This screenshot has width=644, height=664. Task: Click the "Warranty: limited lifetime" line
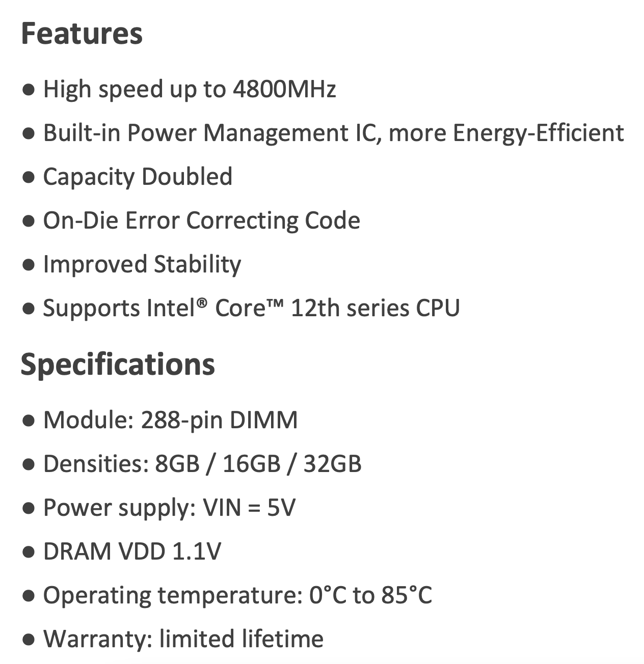183,639
